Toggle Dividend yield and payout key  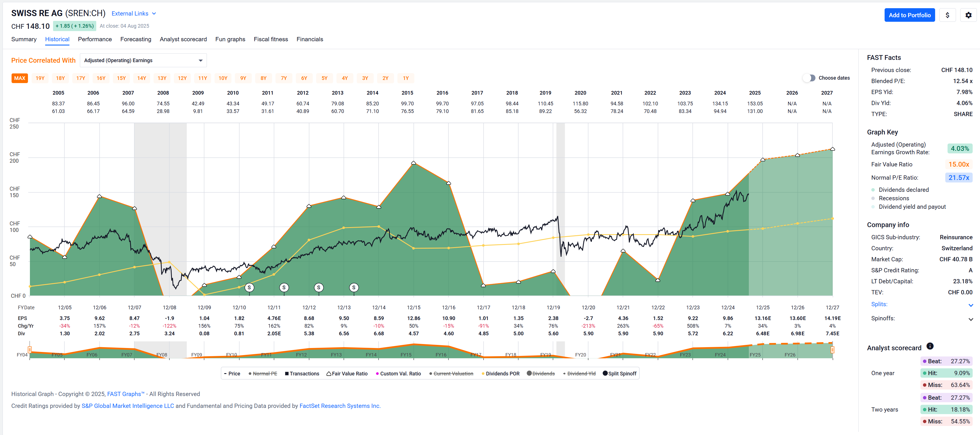[908, 207]
